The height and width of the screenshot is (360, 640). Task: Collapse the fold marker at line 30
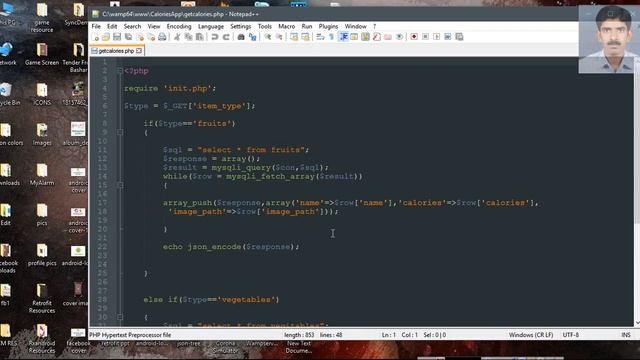pos(120,317)
